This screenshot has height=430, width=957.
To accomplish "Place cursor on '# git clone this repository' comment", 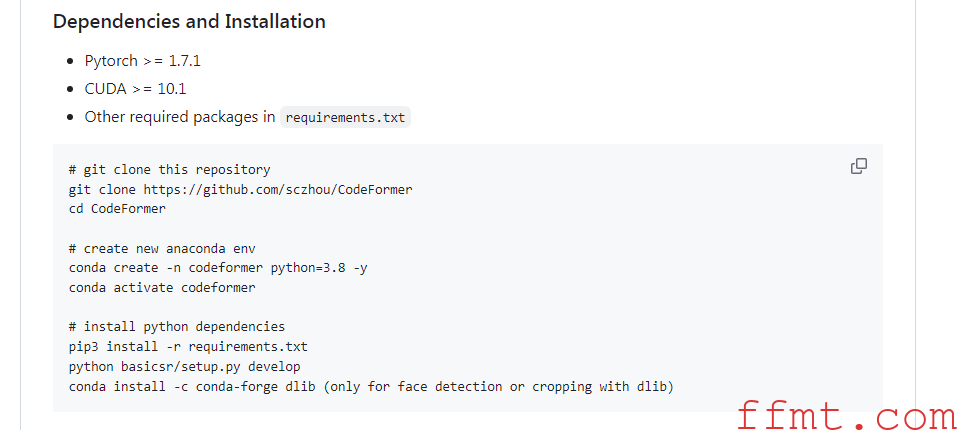I will click(x=170, y=170).
